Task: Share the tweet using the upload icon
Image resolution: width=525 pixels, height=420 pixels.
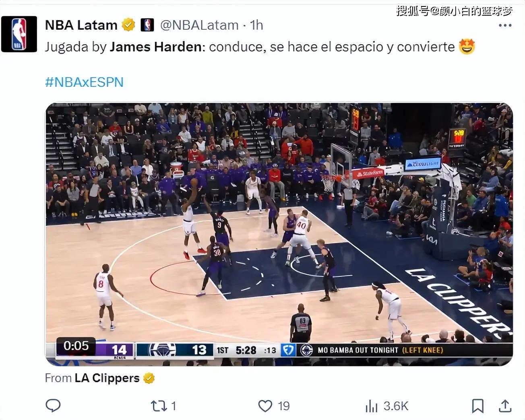Action: [x=505, y=406]
